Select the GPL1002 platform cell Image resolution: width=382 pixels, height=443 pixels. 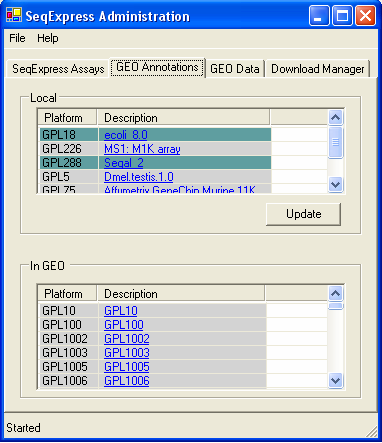[x=69, y=339]
